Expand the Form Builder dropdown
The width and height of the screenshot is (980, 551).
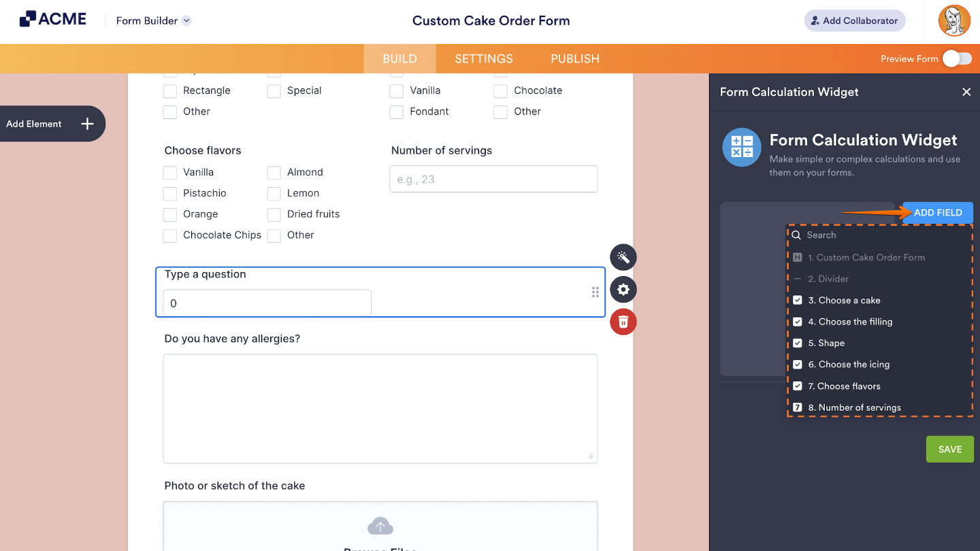[x=186, y=20]
